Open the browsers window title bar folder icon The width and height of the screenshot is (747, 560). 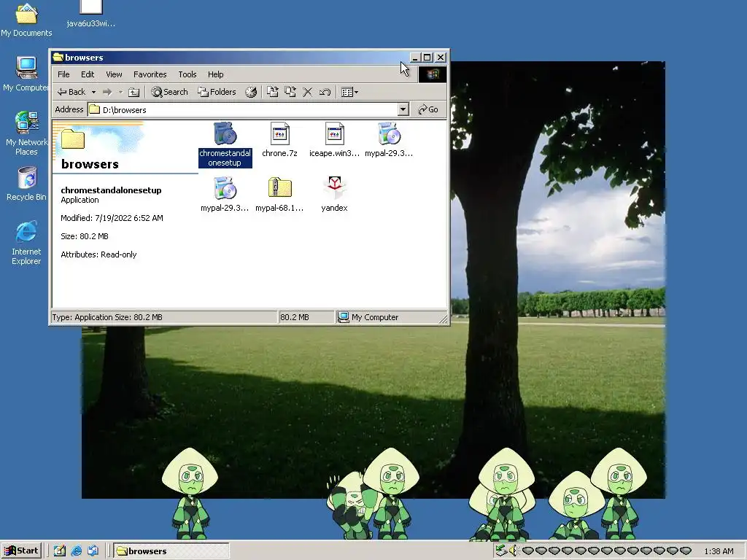click(58, 58)
